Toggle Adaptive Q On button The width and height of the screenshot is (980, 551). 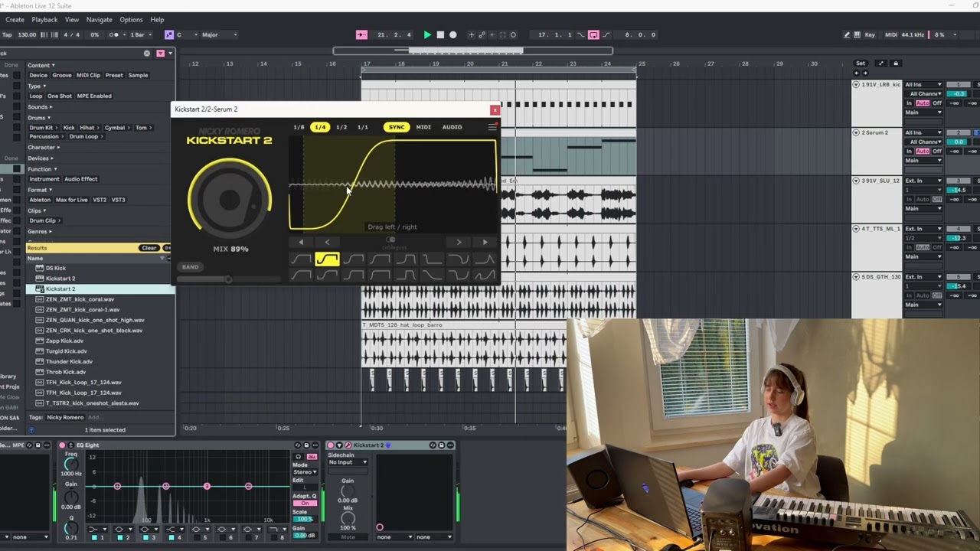point(305,503)
